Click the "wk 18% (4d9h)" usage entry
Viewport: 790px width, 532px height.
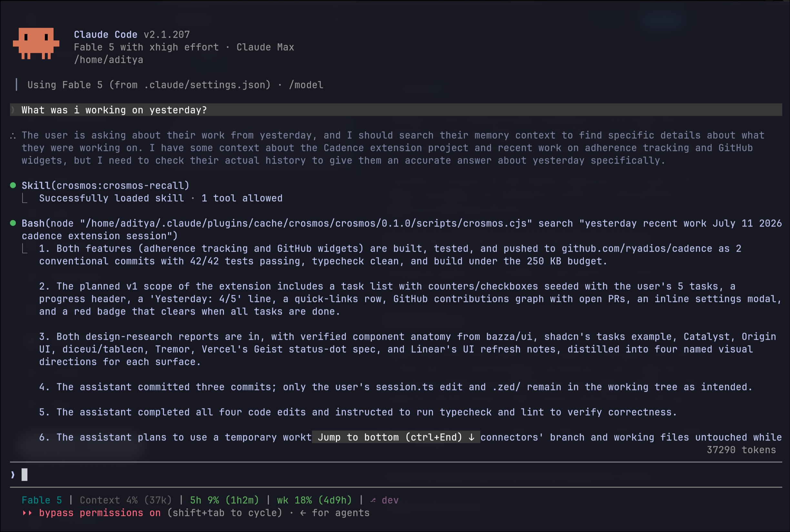pyautogui.click(x=315, y=500)
